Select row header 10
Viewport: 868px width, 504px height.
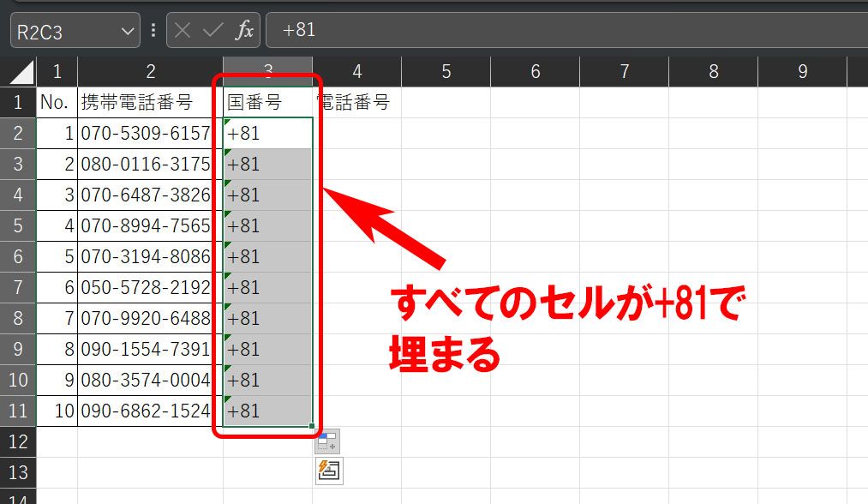pyautogui.click(x=18, y=380)
